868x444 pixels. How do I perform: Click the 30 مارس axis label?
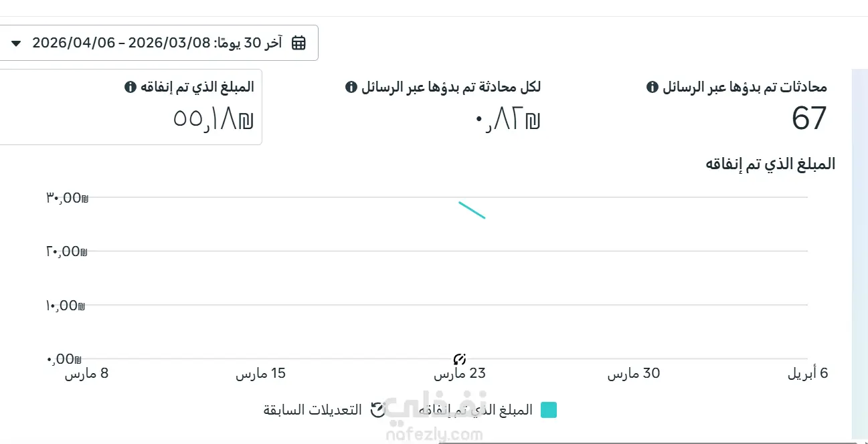(x=634, y=373)
